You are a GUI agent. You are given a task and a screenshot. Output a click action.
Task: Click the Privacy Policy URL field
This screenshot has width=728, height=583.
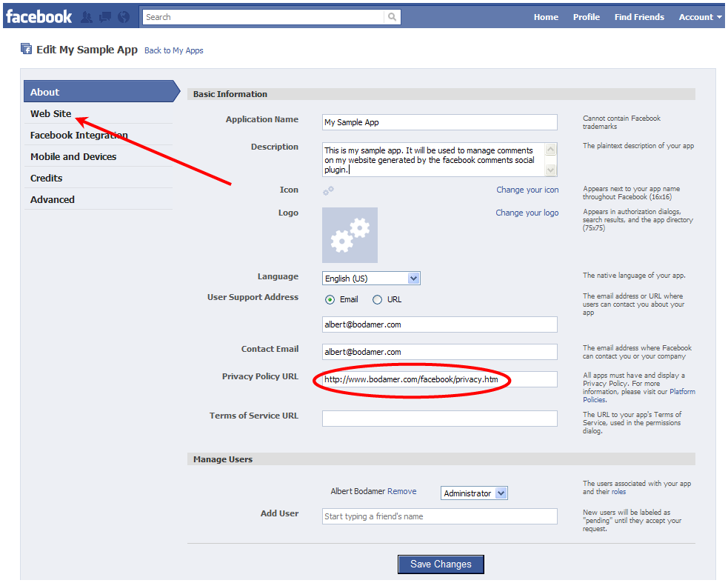pos(440,379)
